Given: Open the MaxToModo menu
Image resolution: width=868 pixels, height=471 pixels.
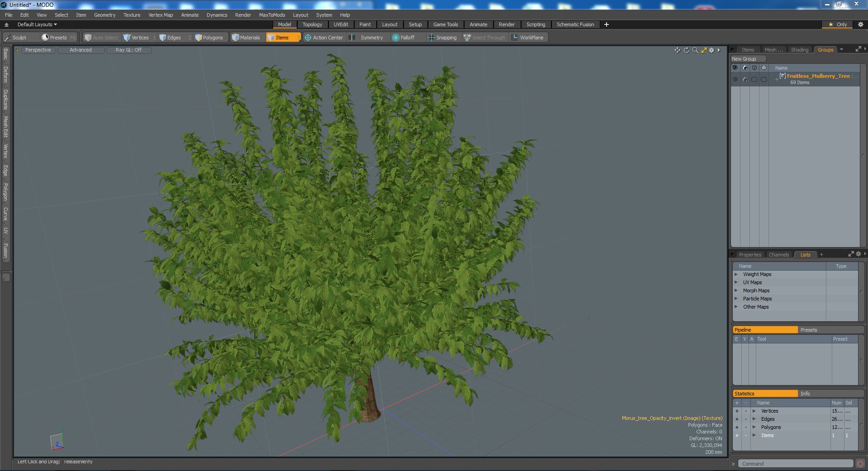Looking at the screenshot, I should click(x=272, y=15).
